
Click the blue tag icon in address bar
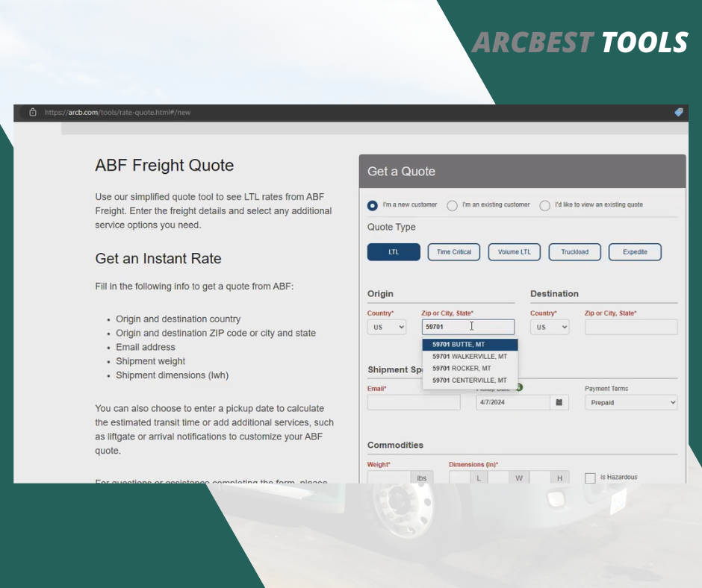(x=679, y=113)
